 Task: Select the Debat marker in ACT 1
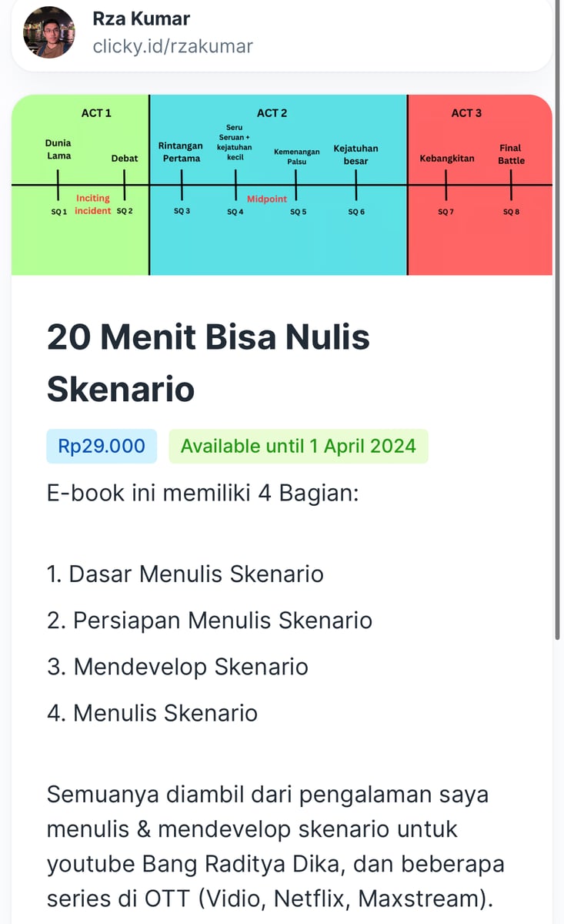(x=124, y=158)
